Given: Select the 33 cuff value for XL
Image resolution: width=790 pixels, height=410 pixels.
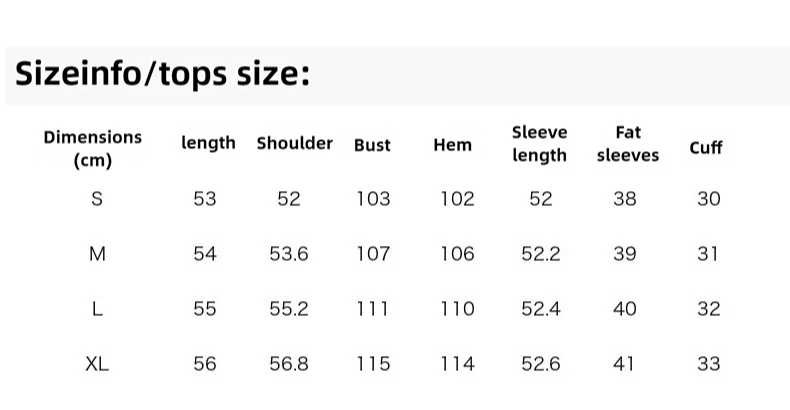Looking at the screenshot, I should [709, 364].
